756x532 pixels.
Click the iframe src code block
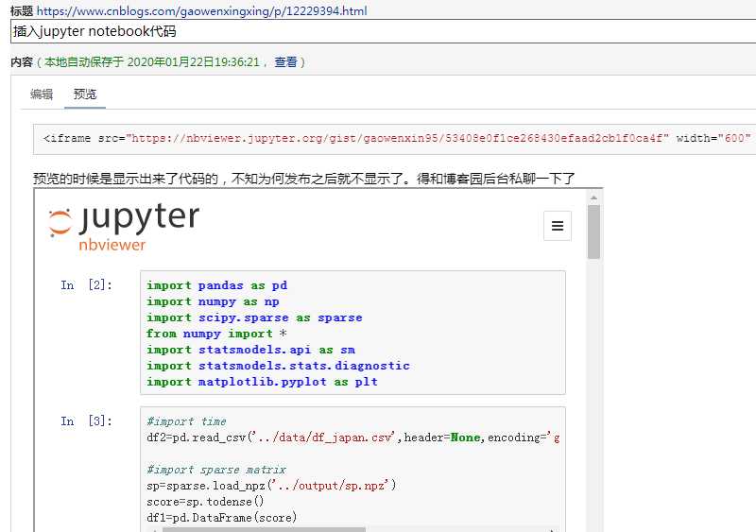tap(394, 139)
